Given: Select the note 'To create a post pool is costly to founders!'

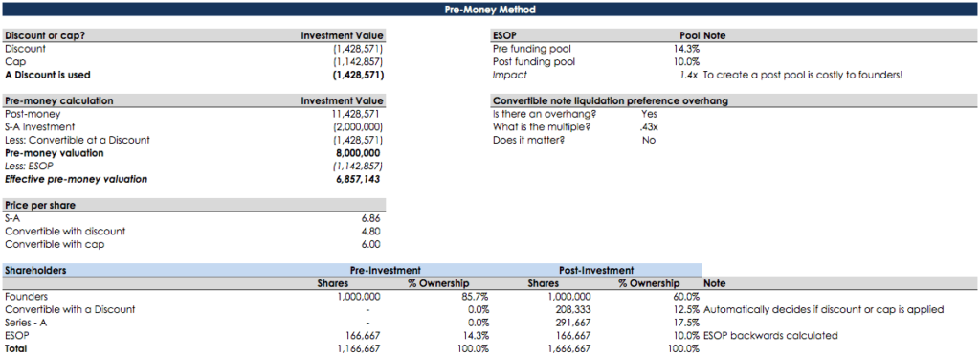Looking at the screenshot, I should (803, 75).
